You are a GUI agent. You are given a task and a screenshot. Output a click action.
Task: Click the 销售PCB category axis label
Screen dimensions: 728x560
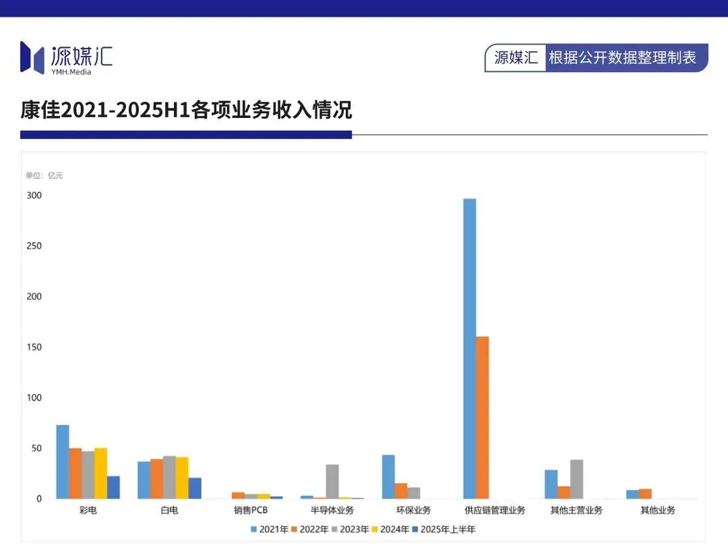250,510
